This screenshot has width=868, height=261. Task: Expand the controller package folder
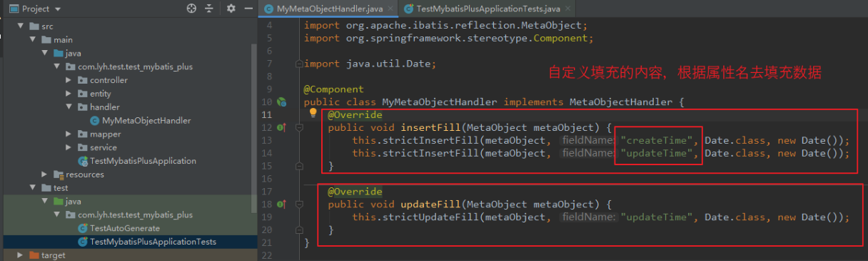[x=69, y=80]
